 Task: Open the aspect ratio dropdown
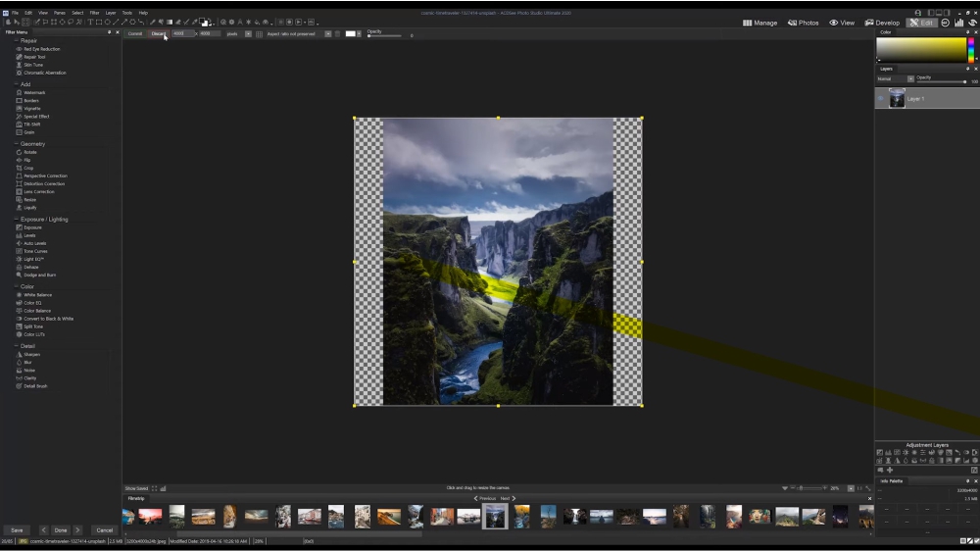[327, 33]
